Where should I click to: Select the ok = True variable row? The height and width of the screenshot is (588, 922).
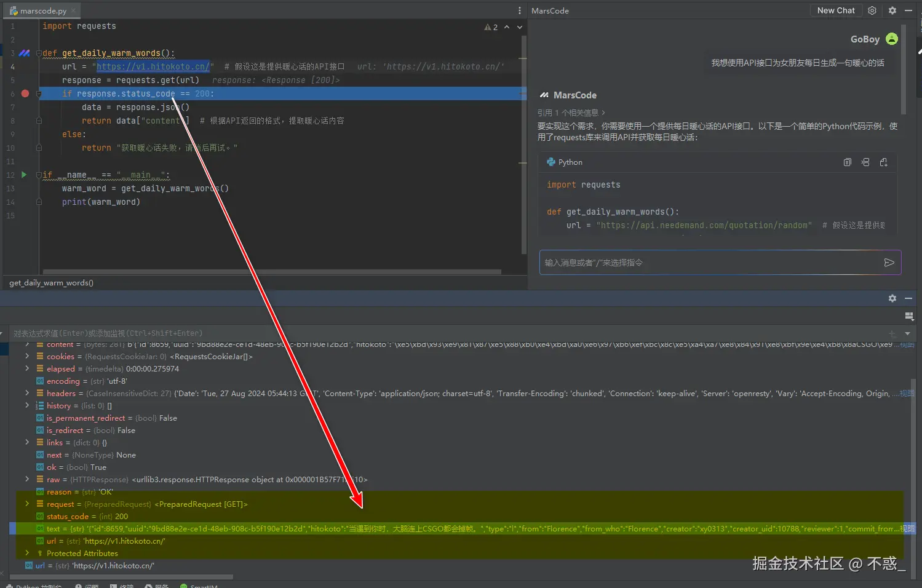(x=71, y=467)
